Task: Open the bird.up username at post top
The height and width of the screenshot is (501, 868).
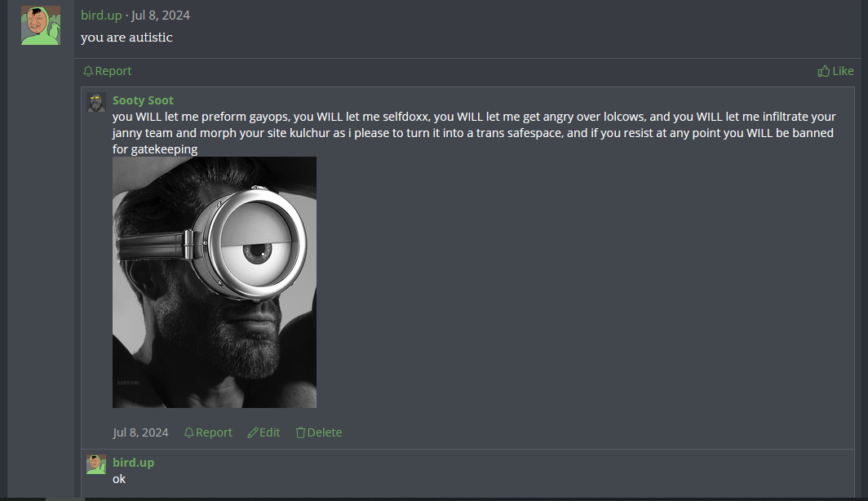Action: (101, 15)
